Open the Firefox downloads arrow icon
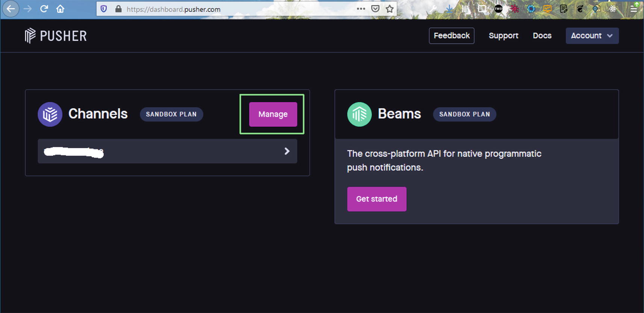644x313 pixels. [x=449, y=9]
